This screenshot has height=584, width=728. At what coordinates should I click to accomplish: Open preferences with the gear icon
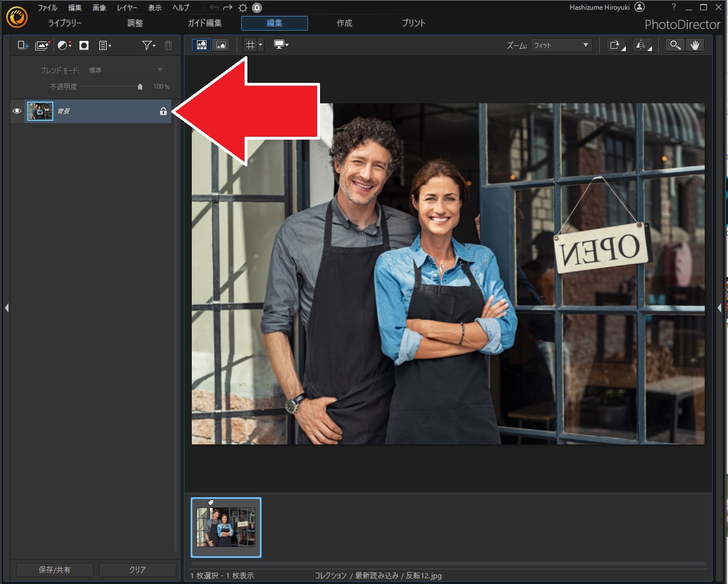tap(243, 8)
